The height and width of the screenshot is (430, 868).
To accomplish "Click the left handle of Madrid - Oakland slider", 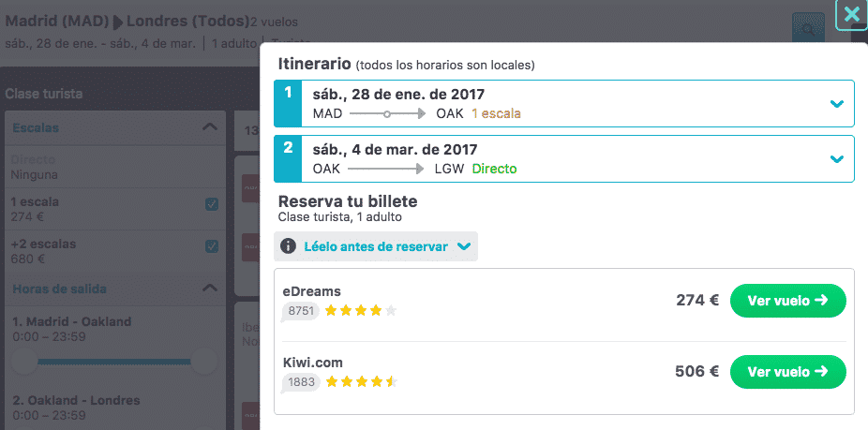I will 24,362.
